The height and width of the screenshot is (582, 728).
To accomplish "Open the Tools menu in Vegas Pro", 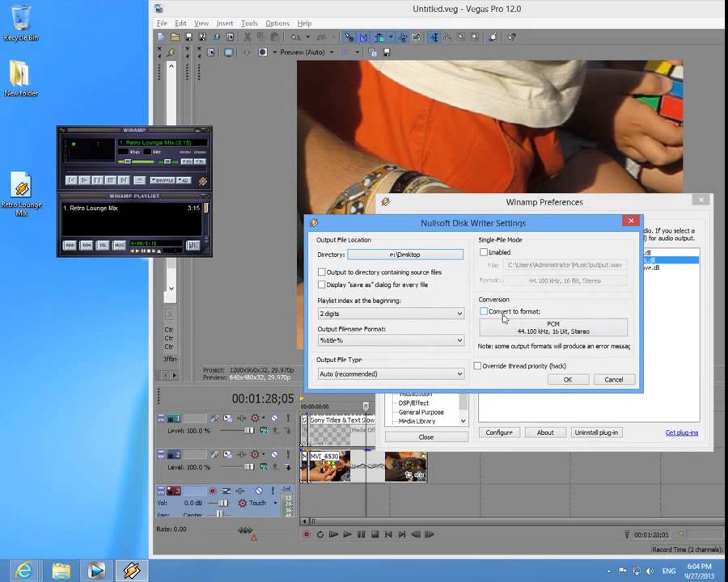I will point(249,23).
